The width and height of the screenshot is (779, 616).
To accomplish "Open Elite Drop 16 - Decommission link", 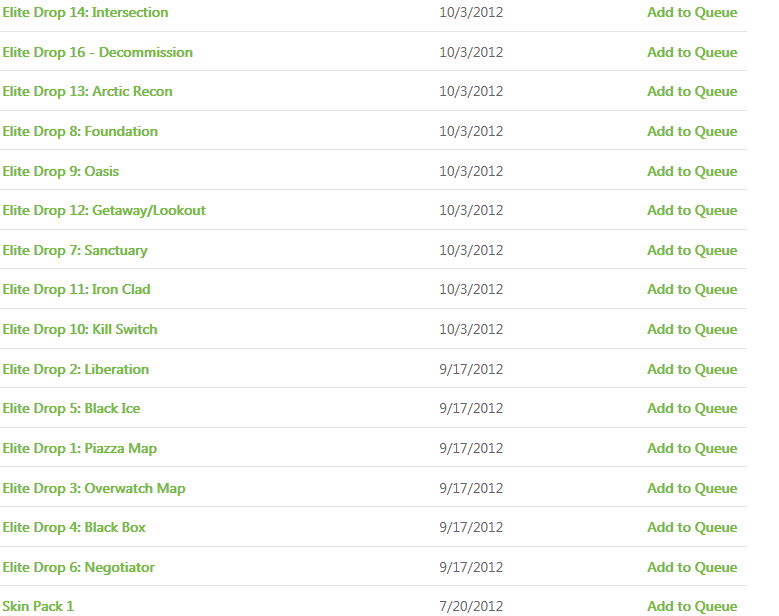I will pos(97,52).
